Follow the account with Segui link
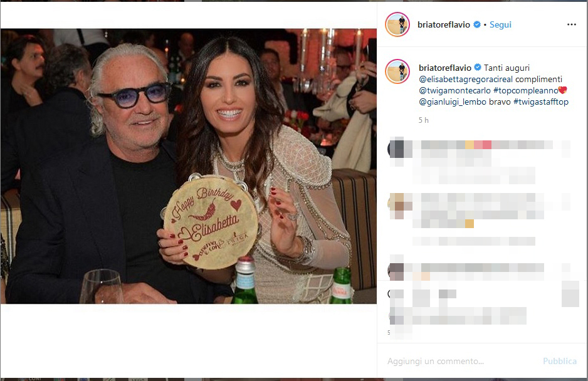Viewport: 588px width, 381px height. point(500,24)
